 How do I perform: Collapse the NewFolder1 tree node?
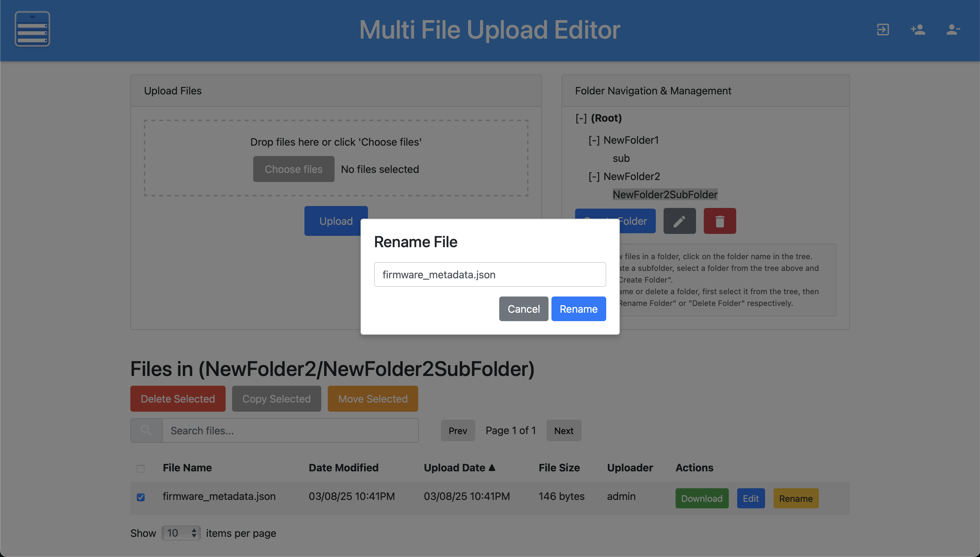point(594,140)
